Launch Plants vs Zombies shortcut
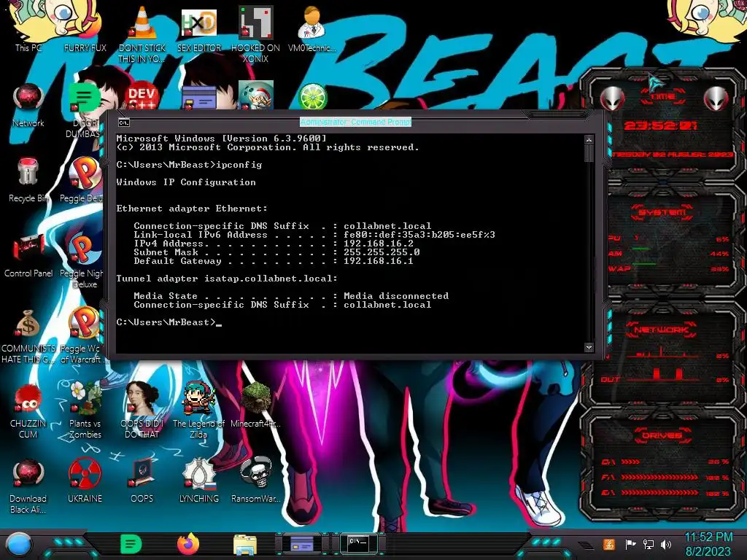The height and width of the screenshot is (560, 747). point(85,411)
